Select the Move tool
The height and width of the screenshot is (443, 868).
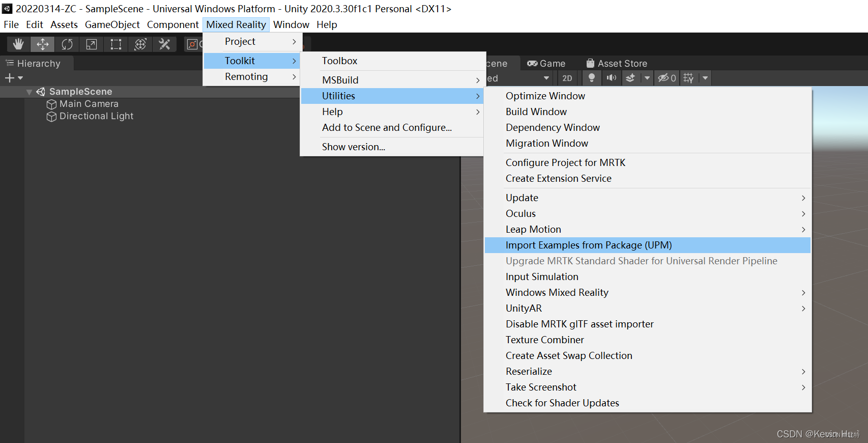[43, 44]
